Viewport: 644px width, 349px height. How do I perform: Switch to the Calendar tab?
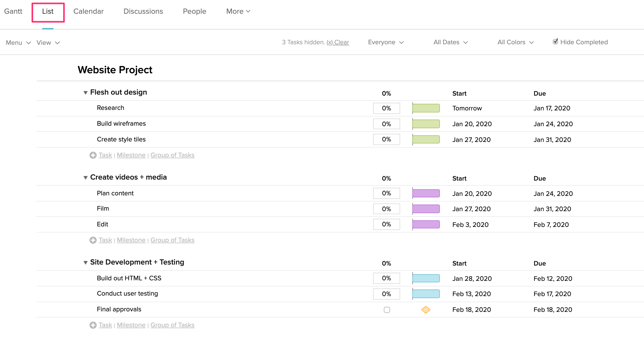88,11
